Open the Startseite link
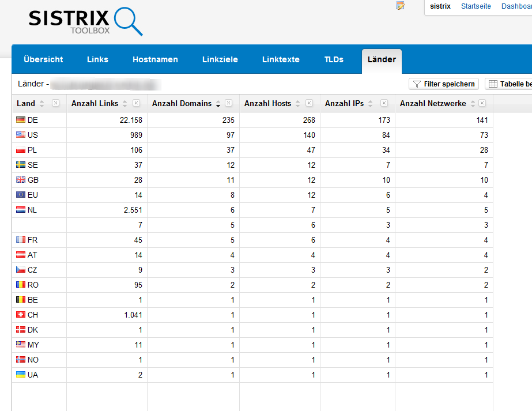Image resolution: width=532 pixels, height=411 pixels. 476,6
